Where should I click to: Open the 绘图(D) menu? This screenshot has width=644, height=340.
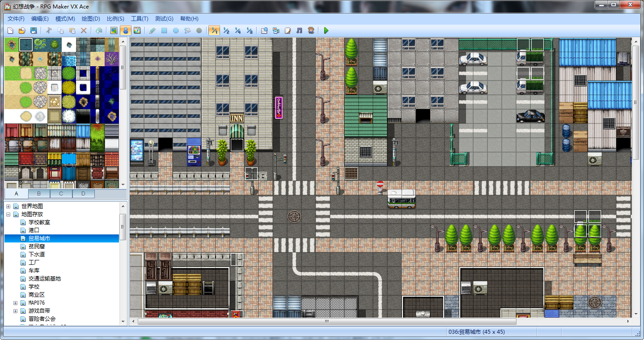(x=91, y=19)
